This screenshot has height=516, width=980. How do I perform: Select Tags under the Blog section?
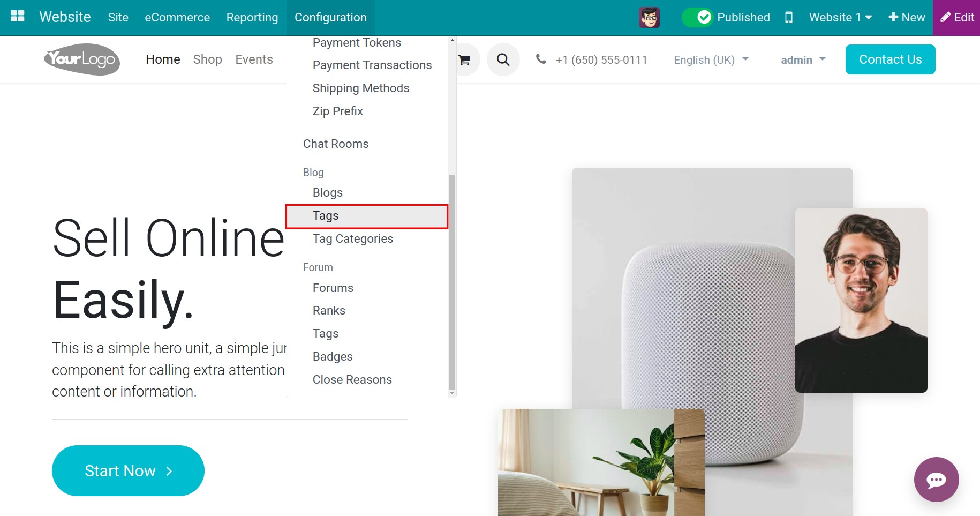pyautogui.click(x=325, y=215)
